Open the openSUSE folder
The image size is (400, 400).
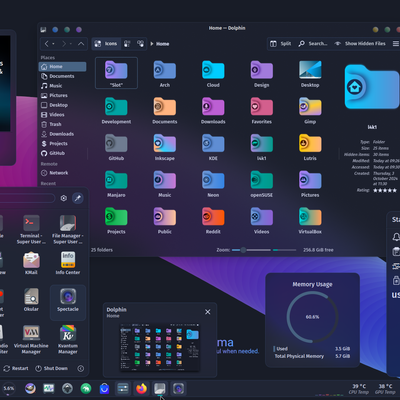coord(262,184)
